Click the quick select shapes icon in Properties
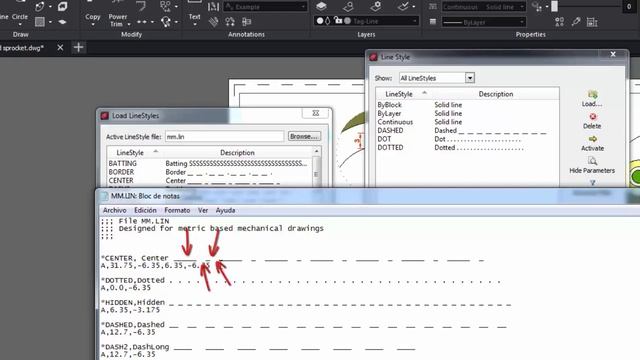 pyautogui.click(x=560, y=22)
